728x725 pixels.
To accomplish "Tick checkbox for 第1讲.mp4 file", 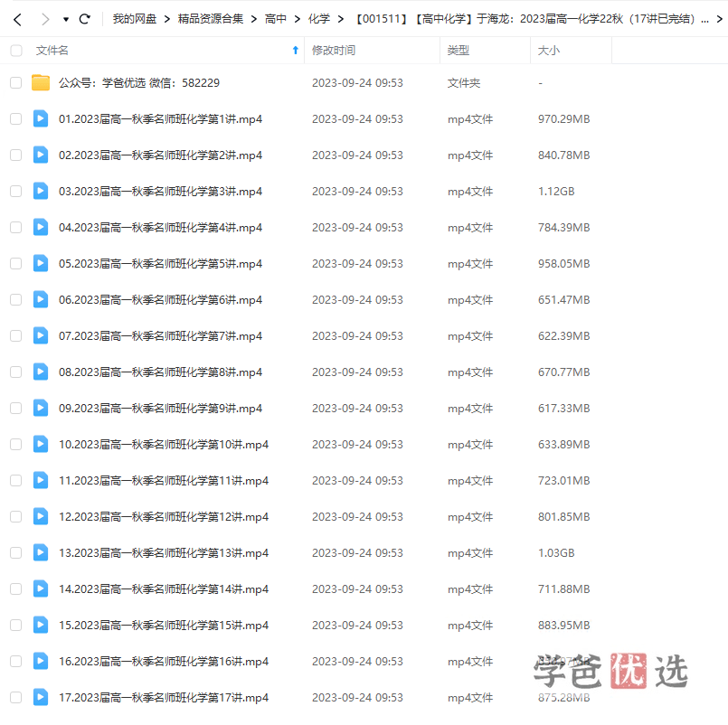I will (x=16, y=118).
